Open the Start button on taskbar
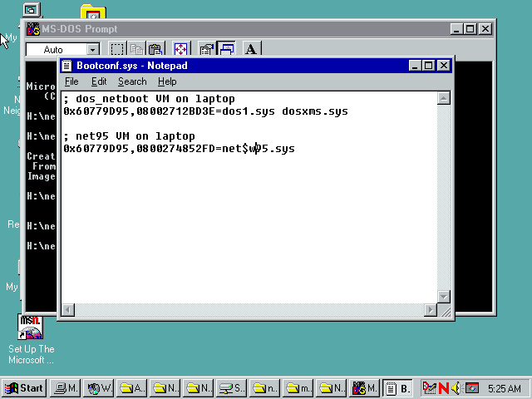This screenshot has height=399, width=532. tap(24, 388)
